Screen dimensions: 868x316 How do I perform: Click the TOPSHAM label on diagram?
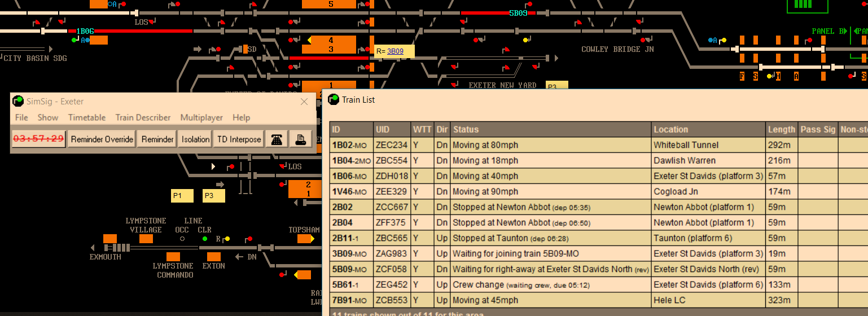304,230
